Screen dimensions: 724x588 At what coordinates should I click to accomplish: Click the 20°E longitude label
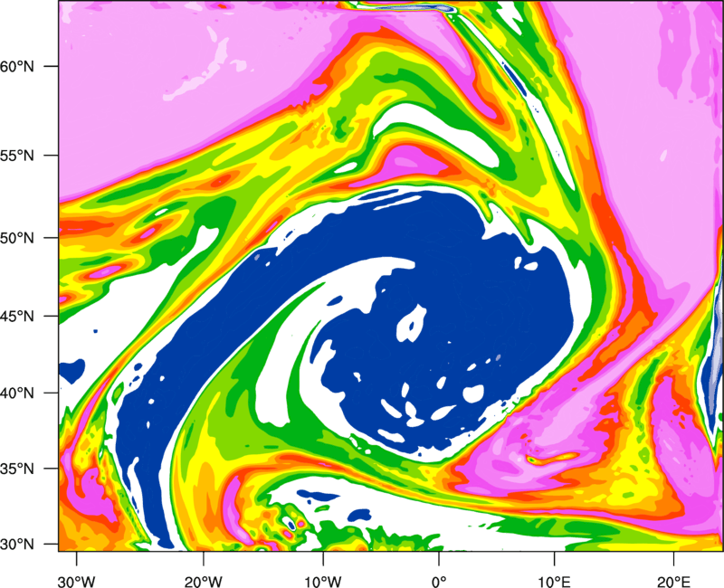tap(673, 582)
